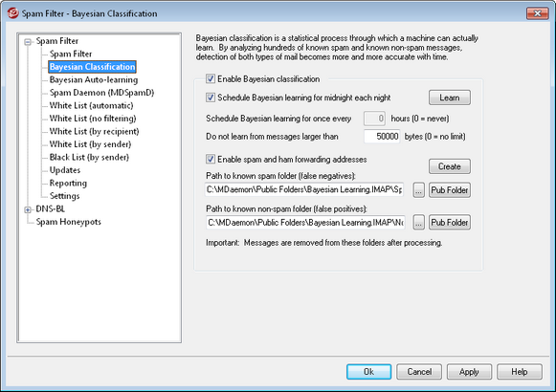Click the MDaemon app icon in title bar

click(x=12, y=13)
